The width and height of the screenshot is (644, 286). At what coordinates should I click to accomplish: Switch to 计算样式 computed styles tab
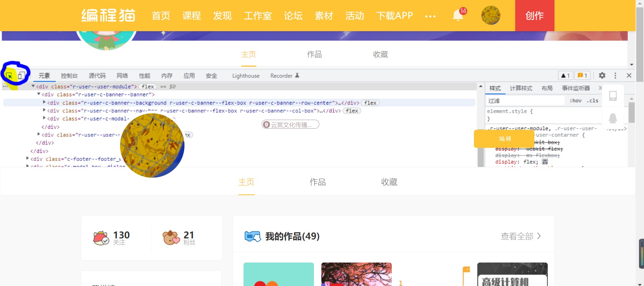[521, 88]
